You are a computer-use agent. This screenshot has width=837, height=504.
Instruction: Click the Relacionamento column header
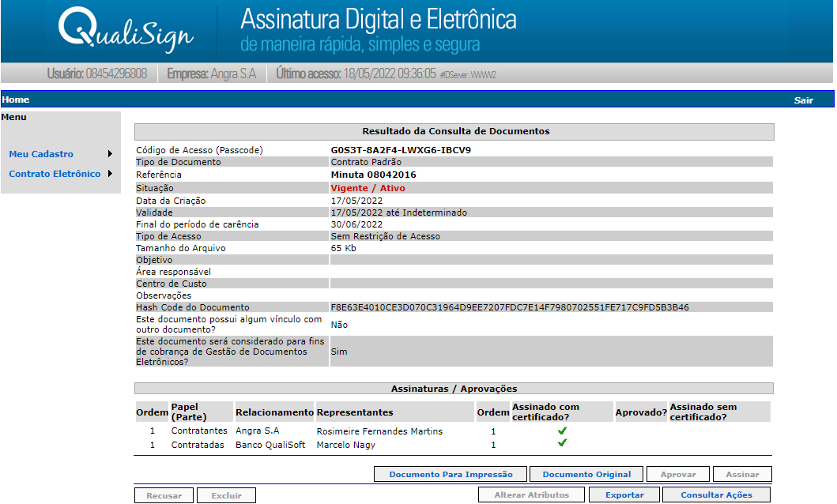click(x=274, y=413)
